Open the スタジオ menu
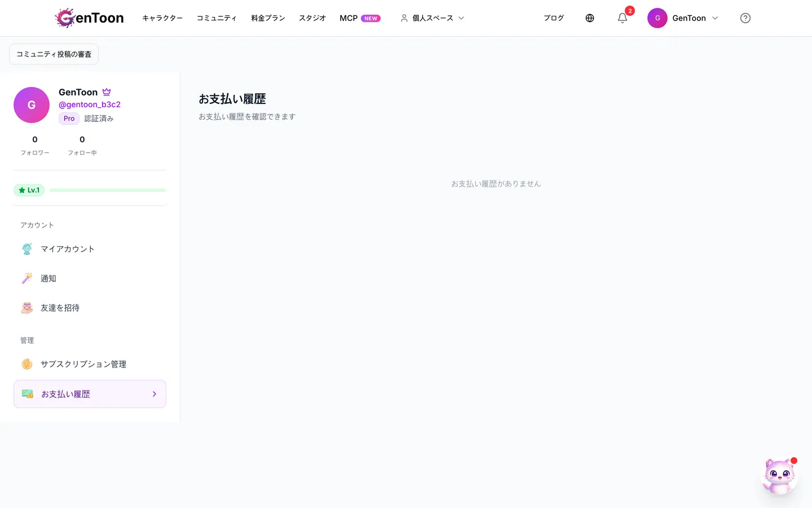 click(x=312, y=18)
